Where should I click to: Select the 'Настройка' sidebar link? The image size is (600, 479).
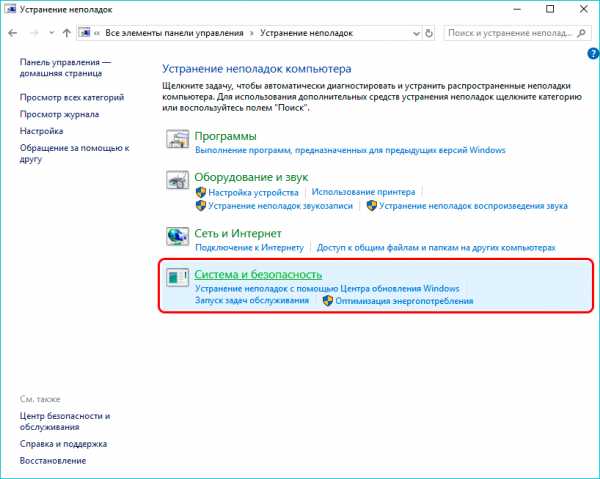tap(41, 131)
